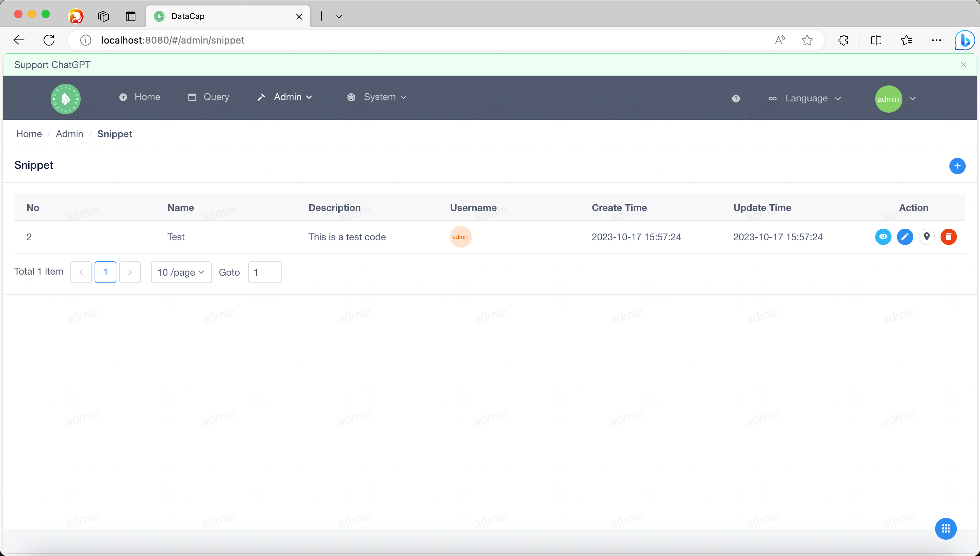Open Bing chat sidebar
The width and height of the screenshot is (980, 556).
coord(965,40)
